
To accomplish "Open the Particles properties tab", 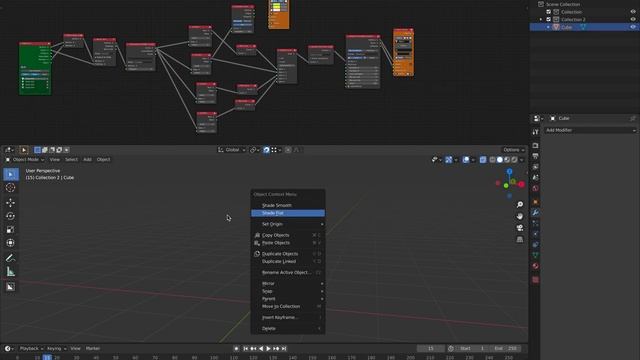I will (x=536, y=223).
